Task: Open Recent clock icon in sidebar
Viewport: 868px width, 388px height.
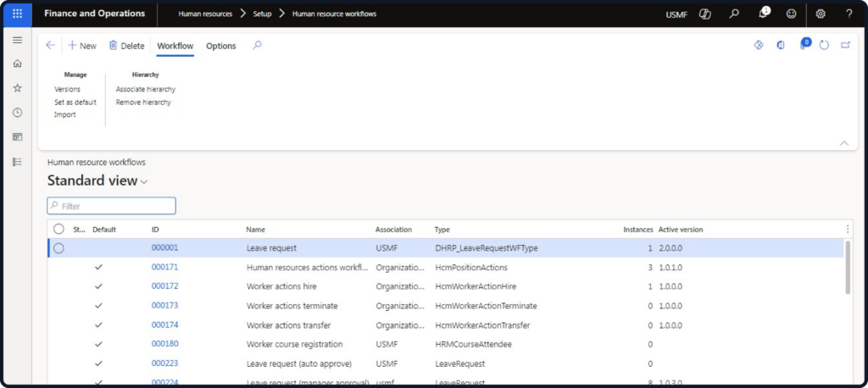Action: [17, 113]
